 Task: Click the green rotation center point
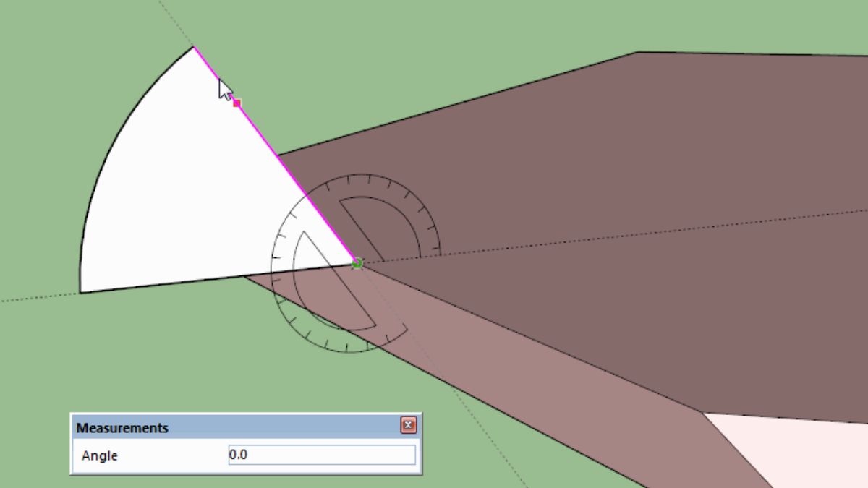(x=357, y=264)
